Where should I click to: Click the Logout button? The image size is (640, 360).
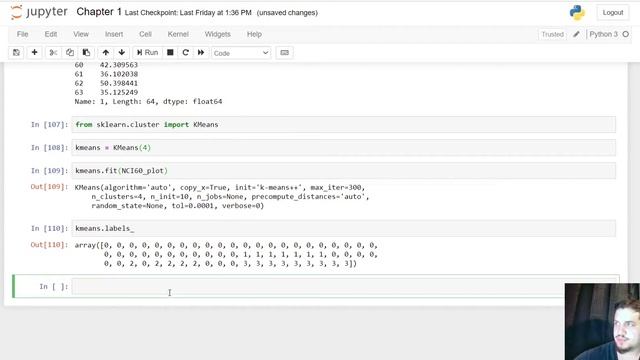[x=613, y=13]
